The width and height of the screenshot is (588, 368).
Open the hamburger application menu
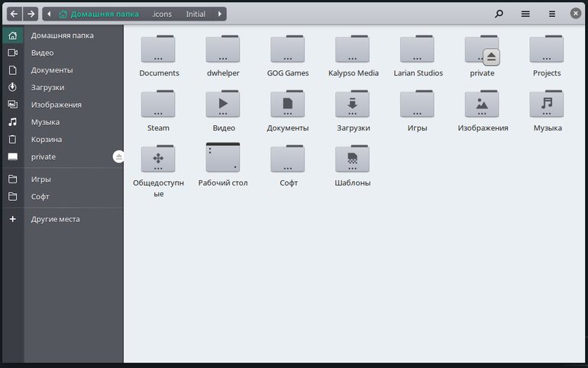[552, 14]
